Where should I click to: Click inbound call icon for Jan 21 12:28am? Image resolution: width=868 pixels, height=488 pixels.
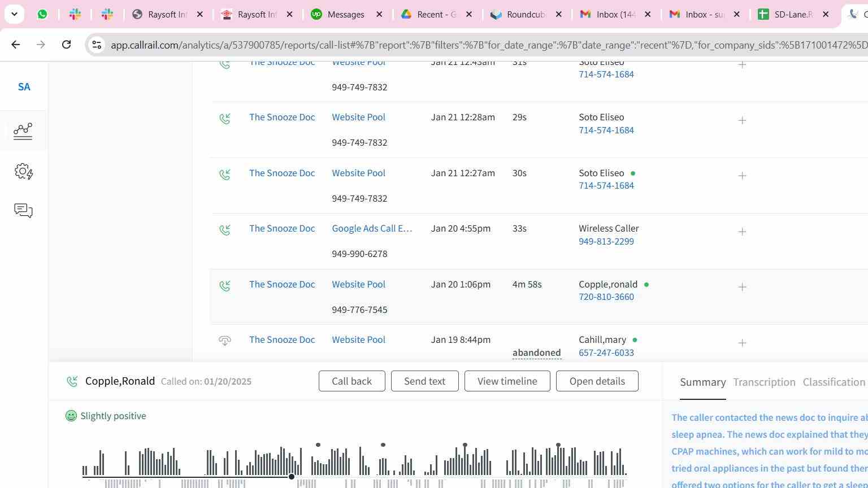[225, 119]
